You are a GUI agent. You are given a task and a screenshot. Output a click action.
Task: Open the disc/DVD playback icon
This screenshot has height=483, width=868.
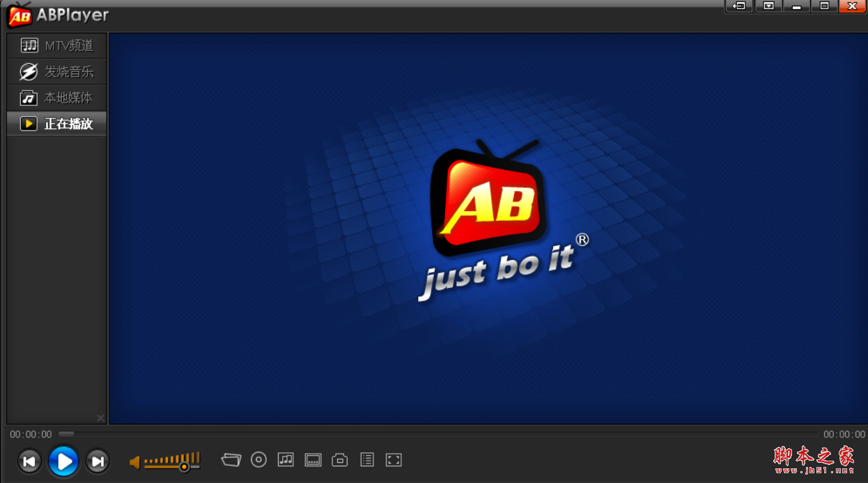258,459
